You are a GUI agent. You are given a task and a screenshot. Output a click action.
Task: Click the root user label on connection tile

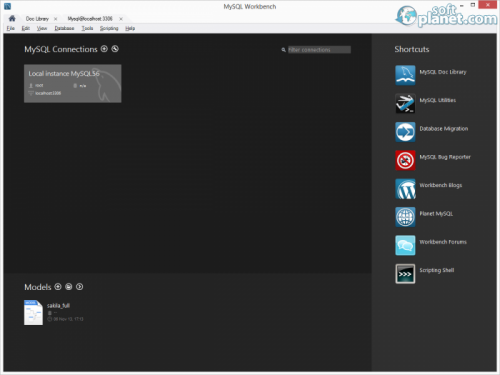(x=39, y=86)
